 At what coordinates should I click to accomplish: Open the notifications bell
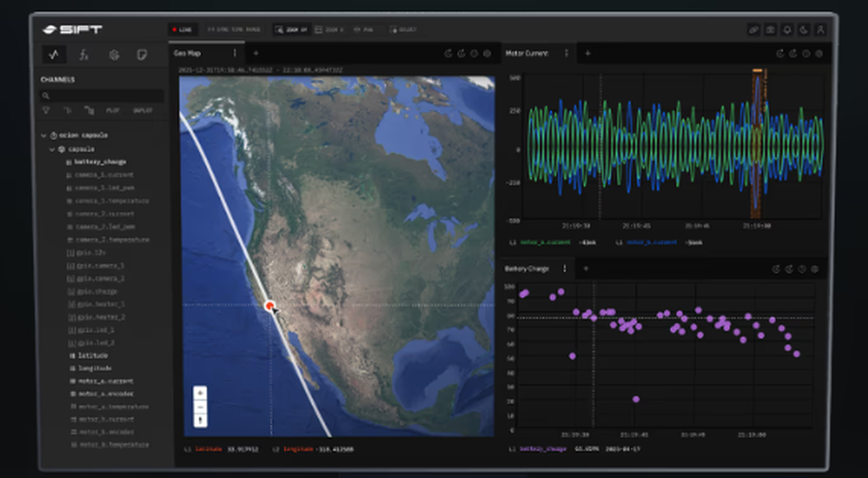point(787,29)
